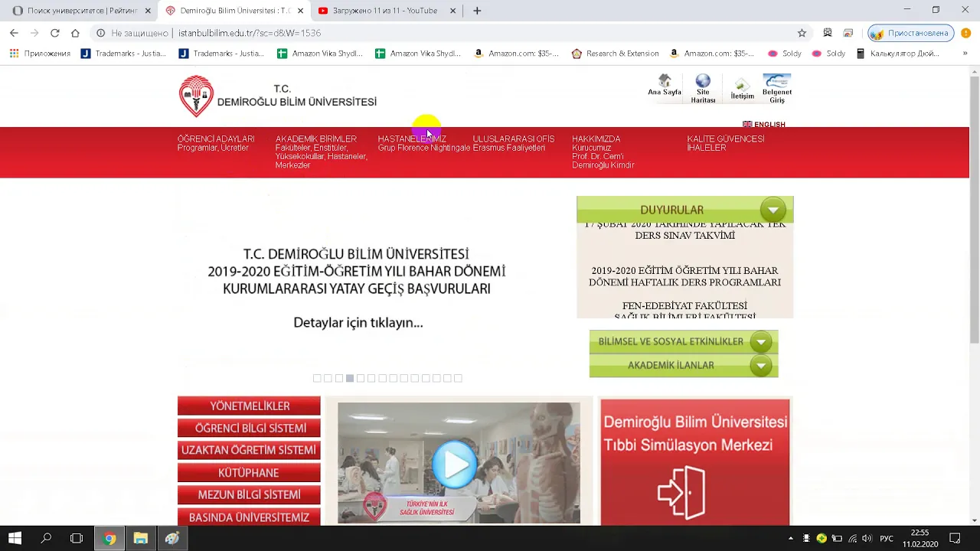Reload the current page
The width and height of the screenshot is (980, 551).
(55, 33)
